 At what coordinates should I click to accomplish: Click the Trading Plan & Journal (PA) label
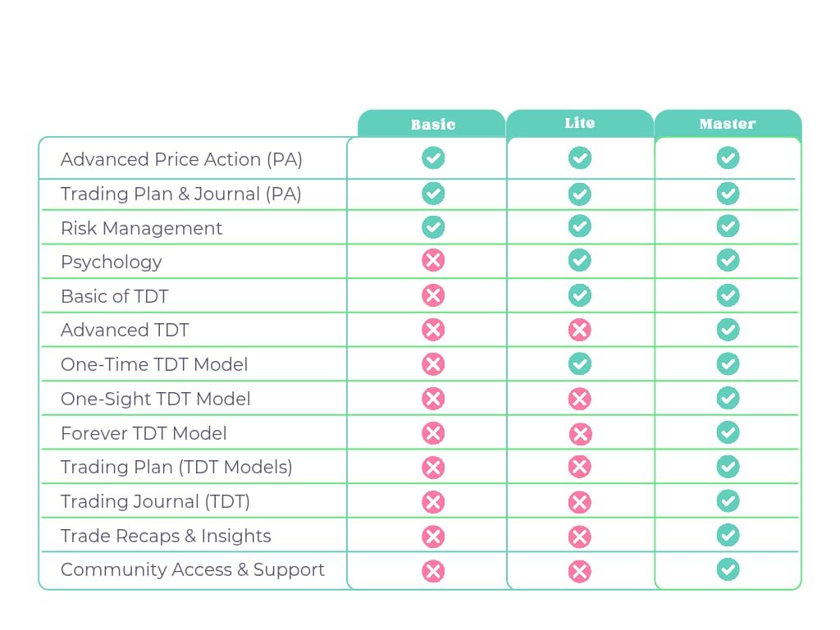point(181,194)
